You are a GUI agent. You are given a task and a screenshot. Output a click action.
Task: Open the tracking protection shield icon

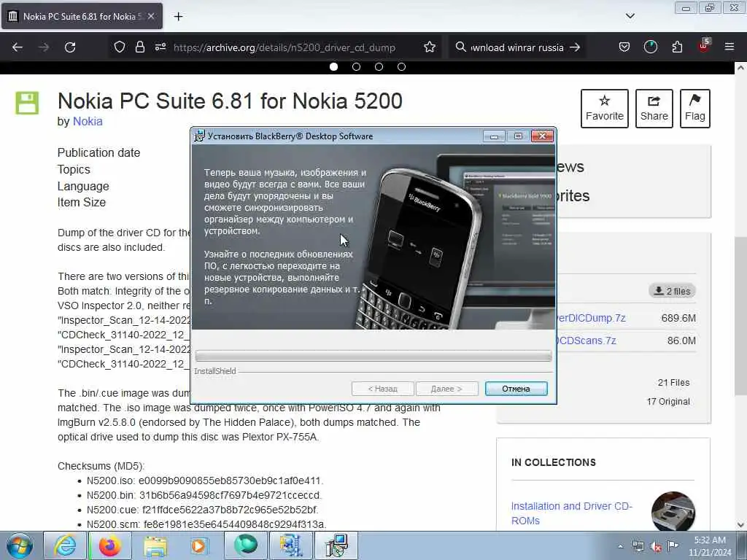120,47
